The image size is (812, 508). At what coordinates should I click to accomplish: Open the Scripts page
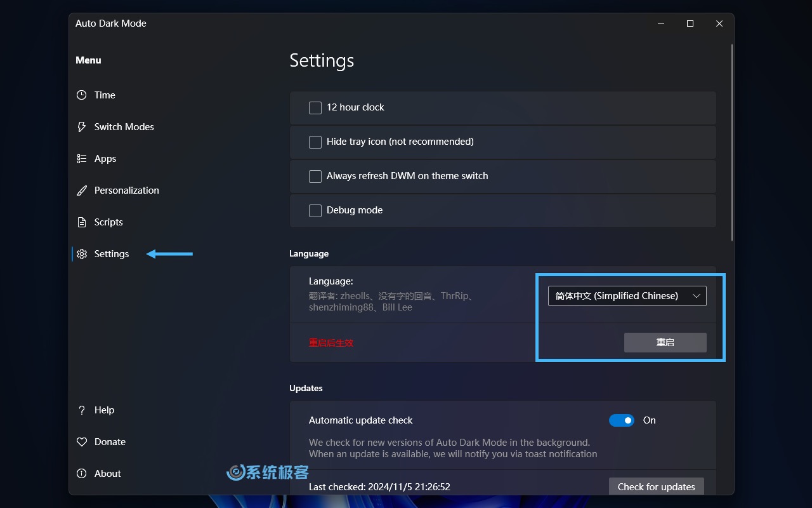click(108, 222)
